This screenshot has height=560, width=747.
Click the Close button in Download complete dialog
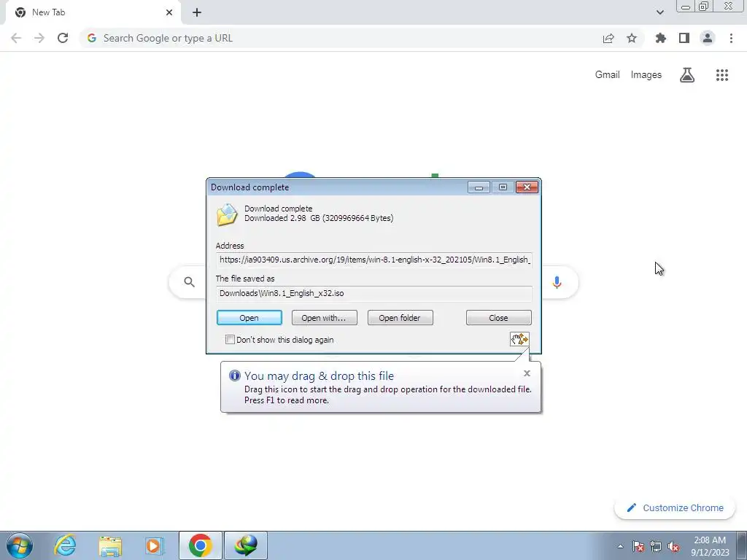tap(498, 318)
